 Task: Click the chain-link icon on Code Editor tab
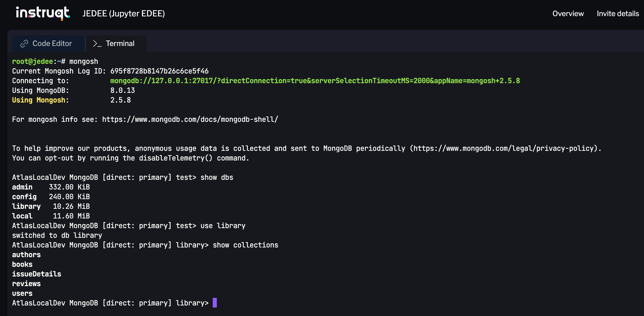pyautogui.click(x=24, y=43)
